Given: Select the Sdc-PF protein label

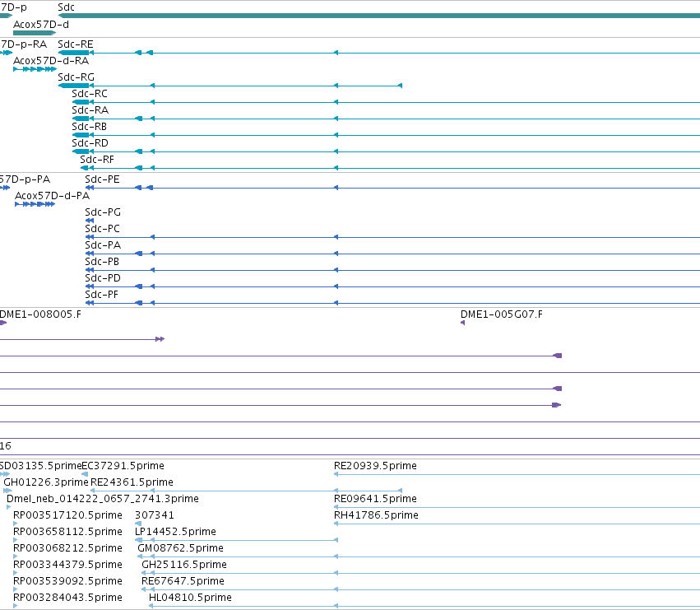Looking at the screenshot, I should pyautogui.click(x=101, y=295).
